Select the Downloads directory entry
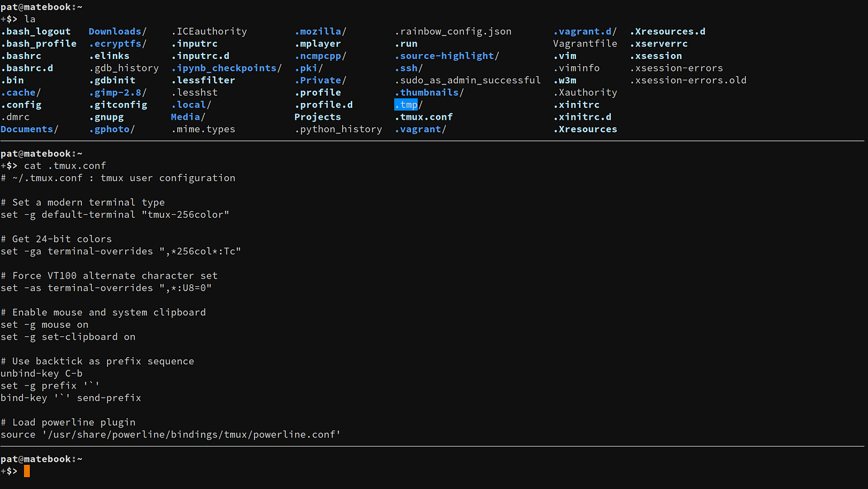 pyautogui.click(x=115, y=31)
